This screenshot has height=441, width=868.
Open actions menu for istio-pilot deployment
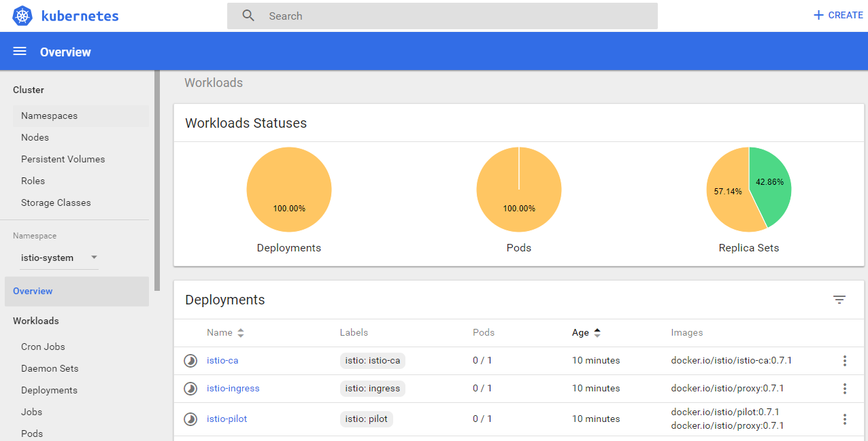pos(844,419)
